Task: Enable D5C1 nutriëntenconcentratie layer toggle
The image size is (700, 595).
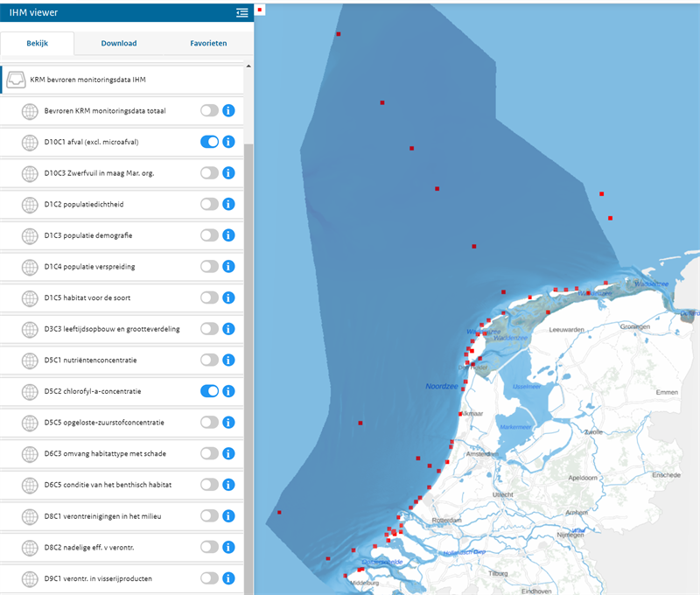Action: tap(209, 360)
